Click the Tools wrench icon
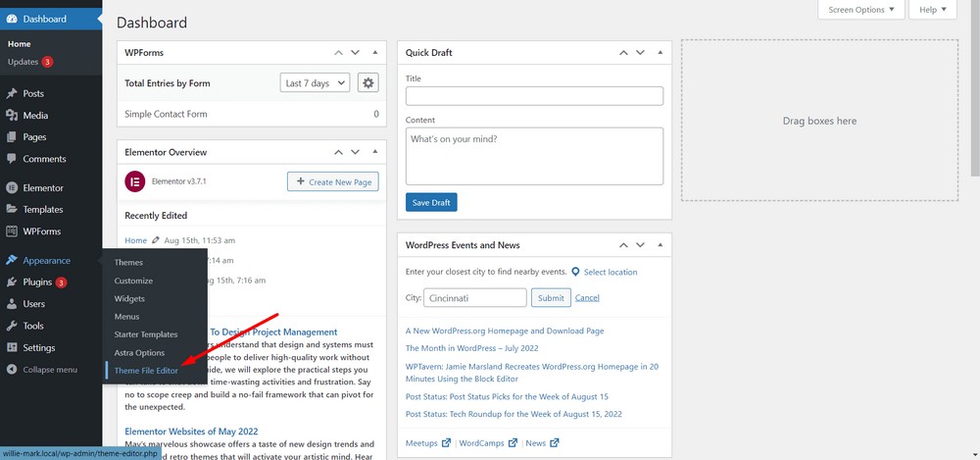Viewport: 980px width, 460px height. tap(11, 326)
